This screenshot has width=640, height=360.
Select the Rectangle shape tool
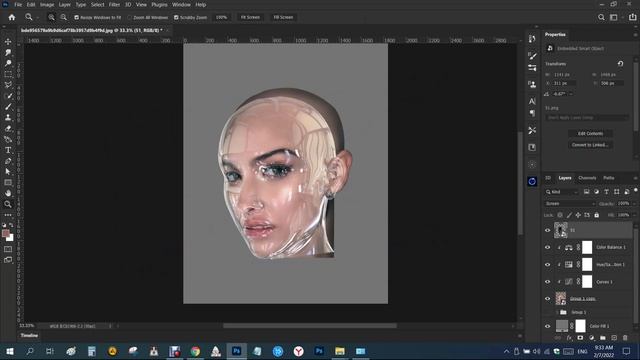click(x=8, y=182)
